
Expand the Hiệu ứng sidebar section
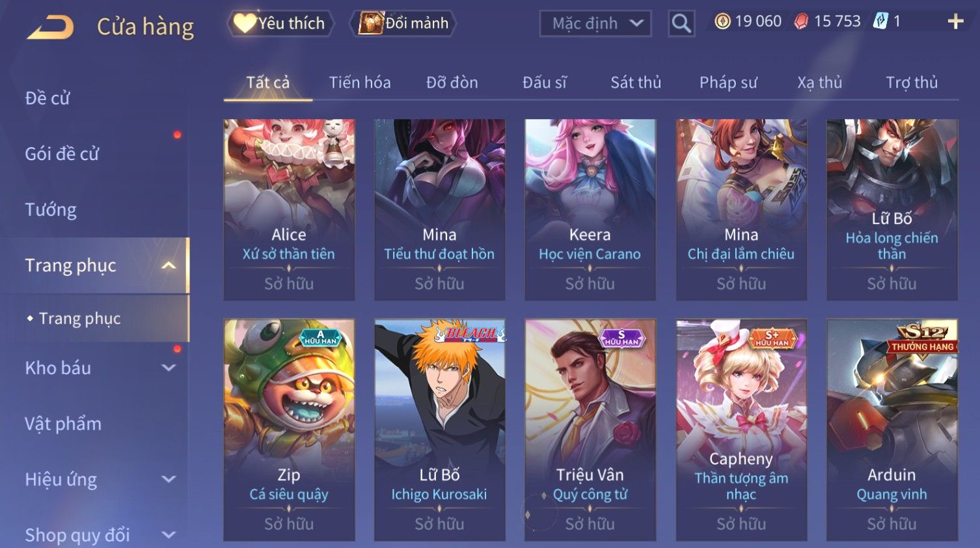(x=169, y=480)
